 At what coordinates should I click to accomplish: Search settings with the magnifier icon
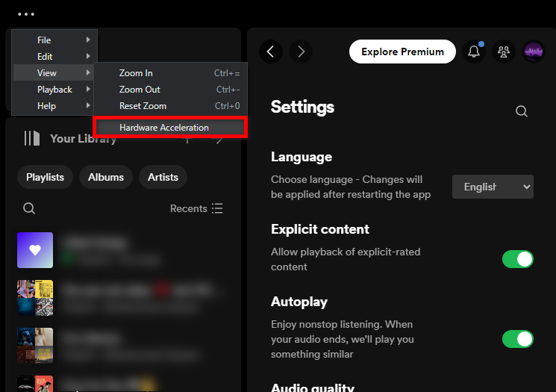521,111
